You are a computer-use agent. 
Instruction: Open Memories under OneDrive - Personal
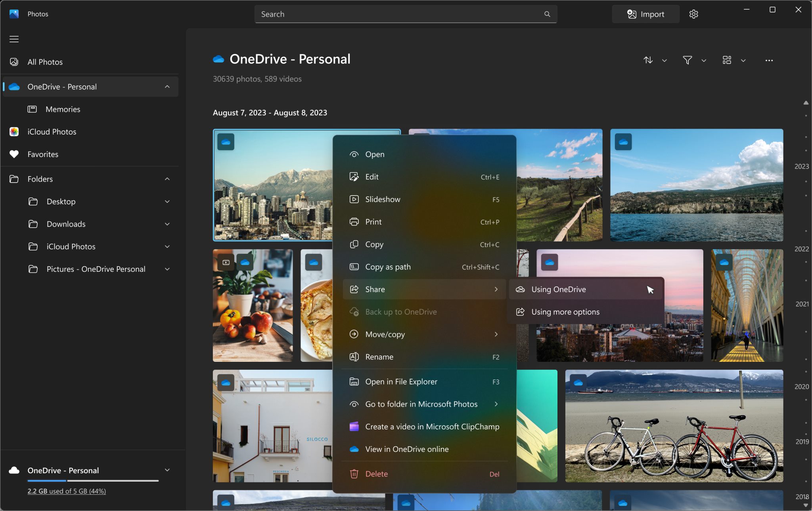[62, 109]
